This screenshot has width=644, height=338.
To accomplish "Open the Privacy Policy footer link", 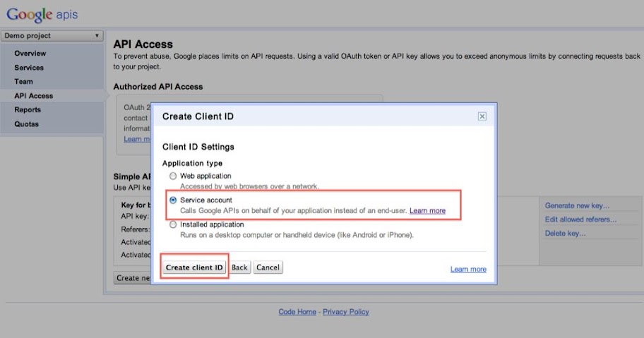I will click(x=346, y=312).
